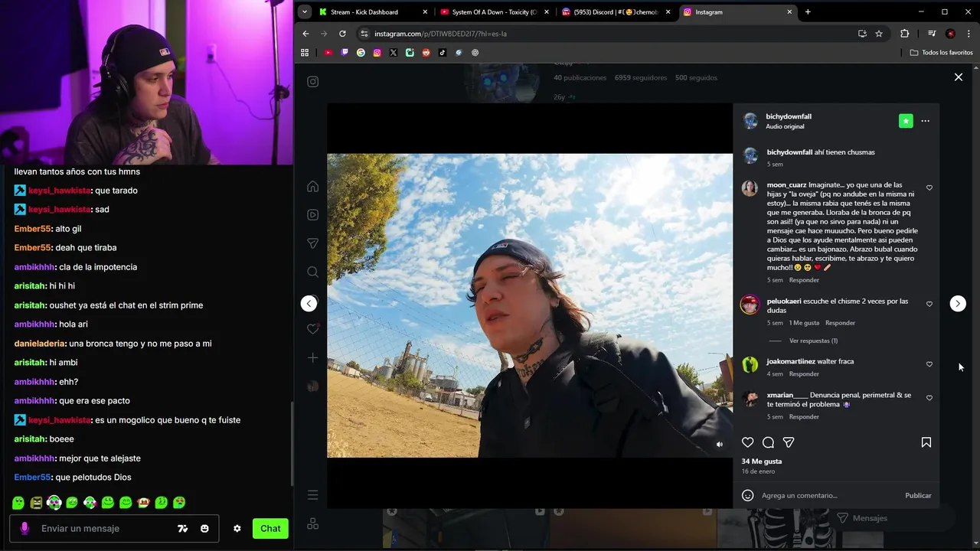Open 'Todos los favoritos' folder
Image resolution: width=980 pixels, height=551 pixels.
(941, 53)
